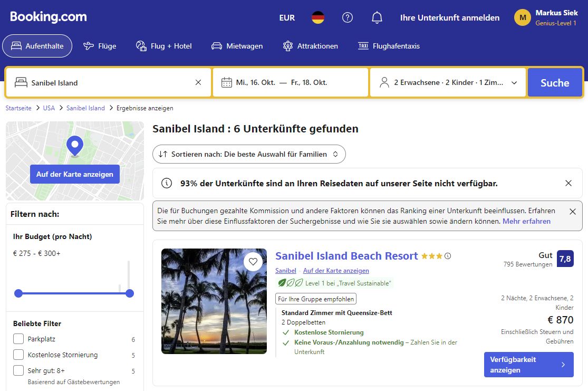The width and height of the screenshot is (588, 391).
Task: Open the German flag language selector
Action: (318, 17)
